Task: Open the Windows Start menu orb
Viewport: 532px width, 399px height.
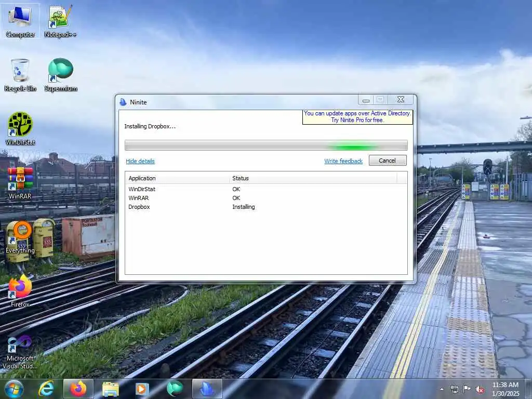Action: point(14,389)
